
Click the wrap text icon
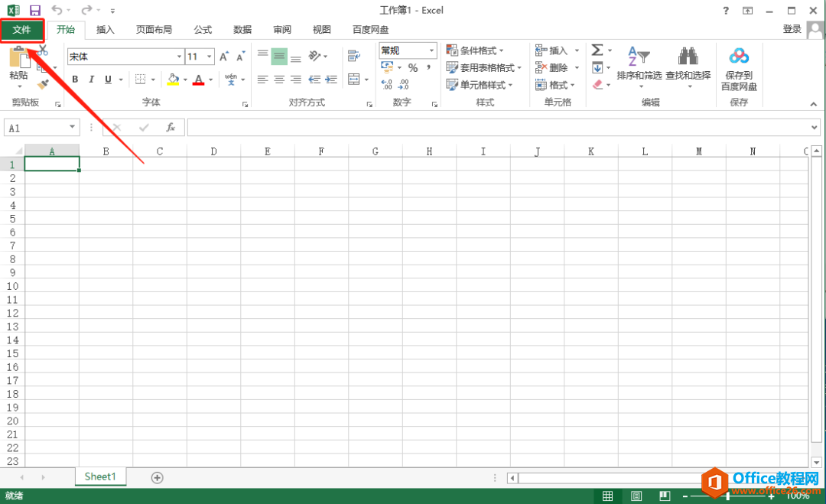(x=354, y=56)
